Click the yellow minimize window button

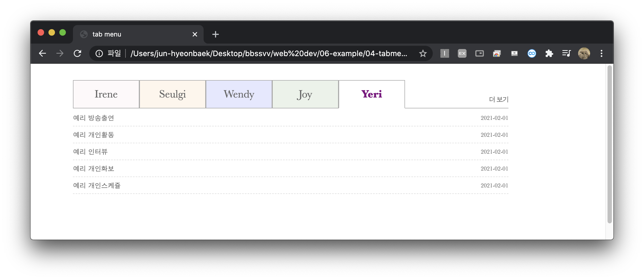[52, 33]
